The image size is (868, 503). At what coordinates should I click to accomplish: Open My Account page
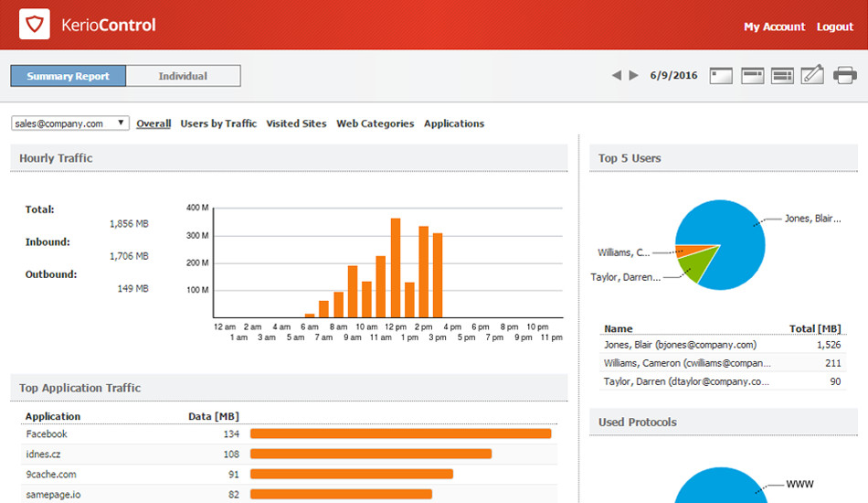pos(774,27)
